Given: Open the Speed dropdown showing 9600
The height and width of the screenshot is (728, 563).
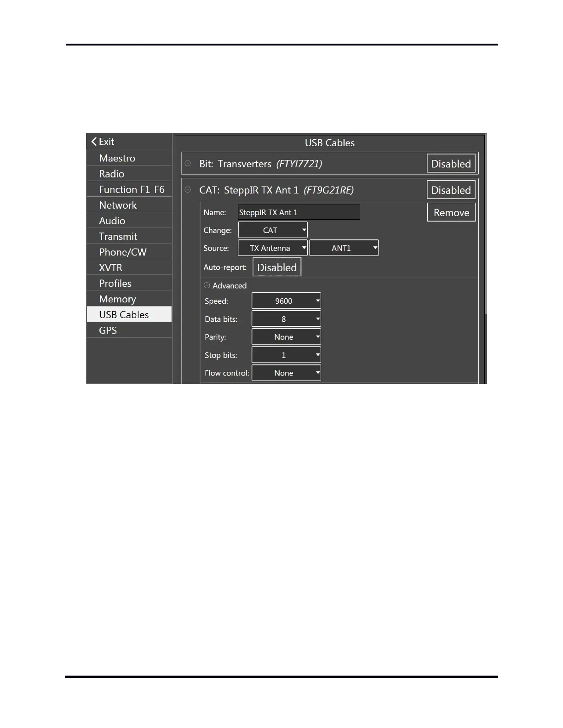Looking at the screenshot, I should click(x=286, y=301).
